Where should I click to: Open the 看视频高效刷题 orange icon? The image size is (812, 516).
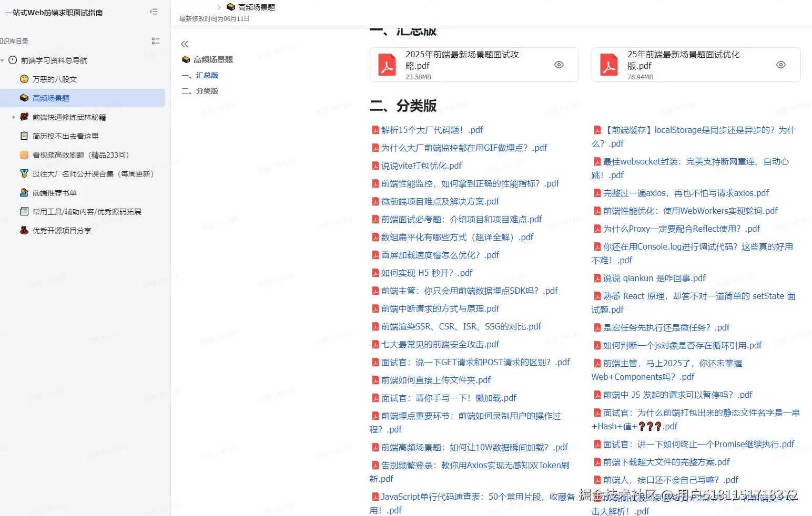pos(24,154)
